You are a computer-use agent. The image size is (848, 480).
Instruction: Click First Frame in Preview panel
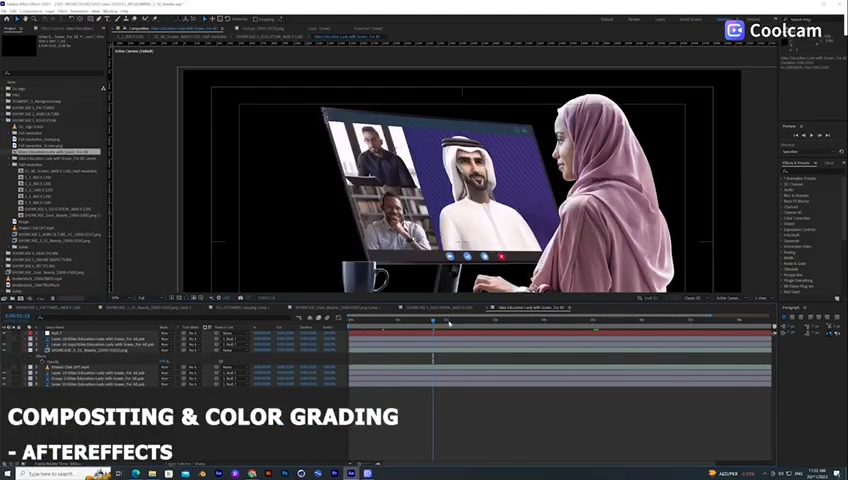[796, 135]
